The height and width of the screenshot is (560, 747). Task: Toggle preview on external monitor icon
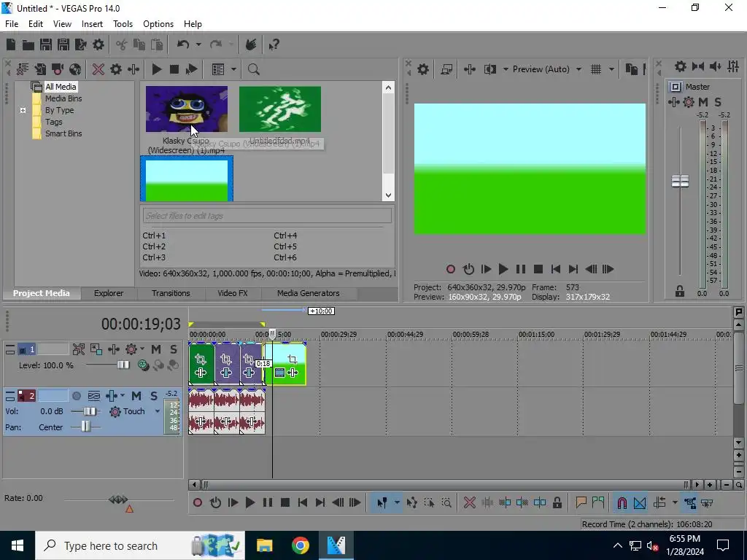(x=446, y=69)
